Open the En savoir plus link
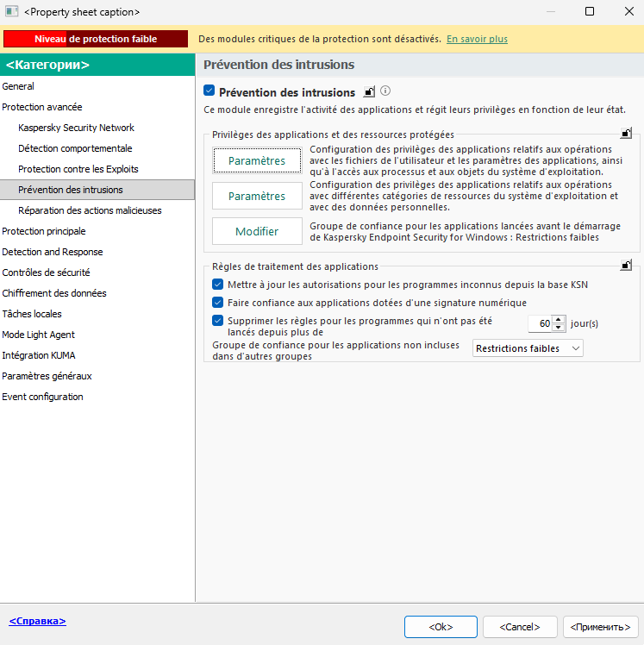 click(477, 39)
